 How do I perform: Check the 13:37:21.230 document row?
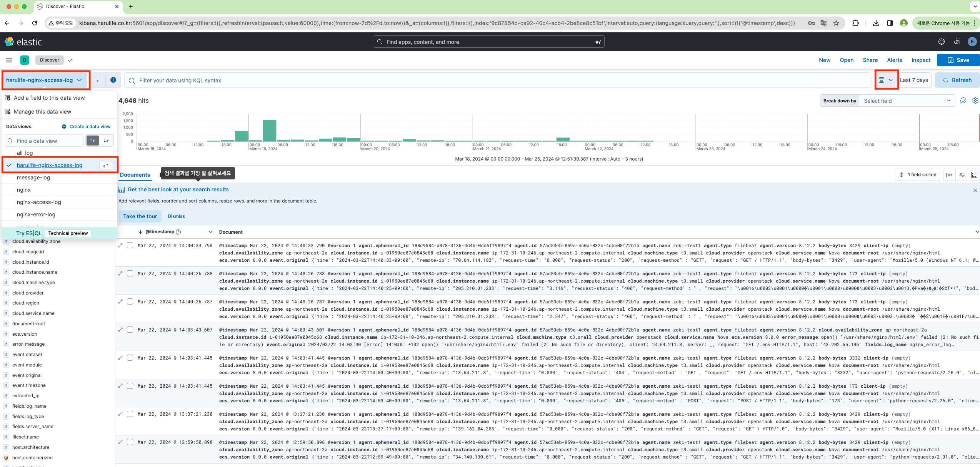pos(130,414)
